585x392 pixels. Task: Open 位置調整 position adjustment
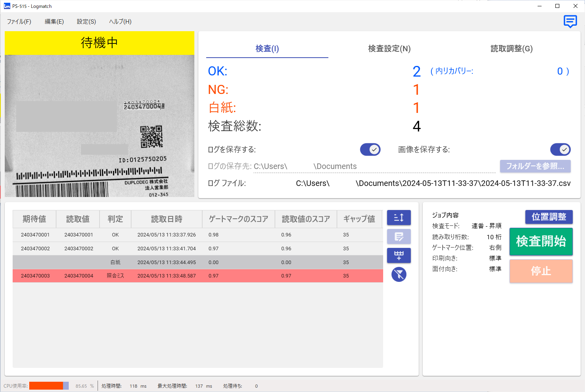(x=549, y=217)
